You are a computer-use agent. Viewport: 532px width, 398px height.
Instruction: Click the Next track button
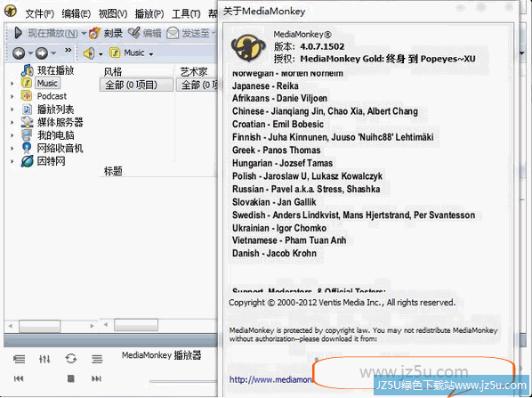click(x=96, y=378)
